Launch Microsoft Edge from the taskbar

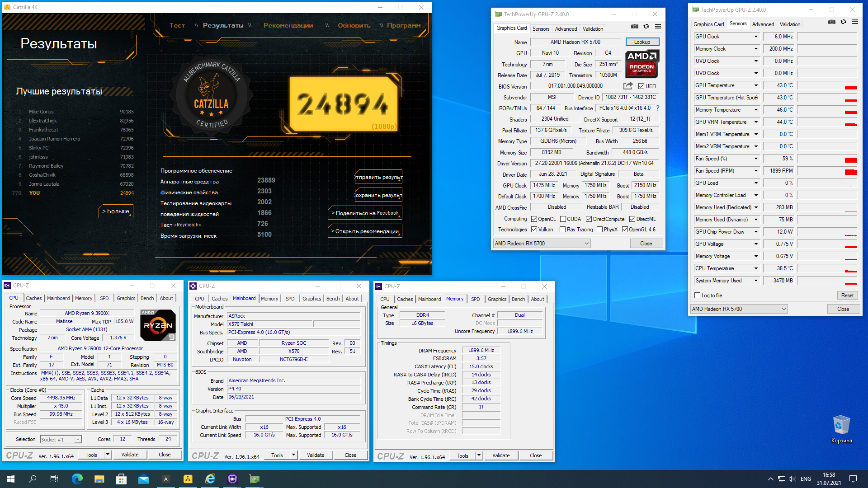pos(77,479)
